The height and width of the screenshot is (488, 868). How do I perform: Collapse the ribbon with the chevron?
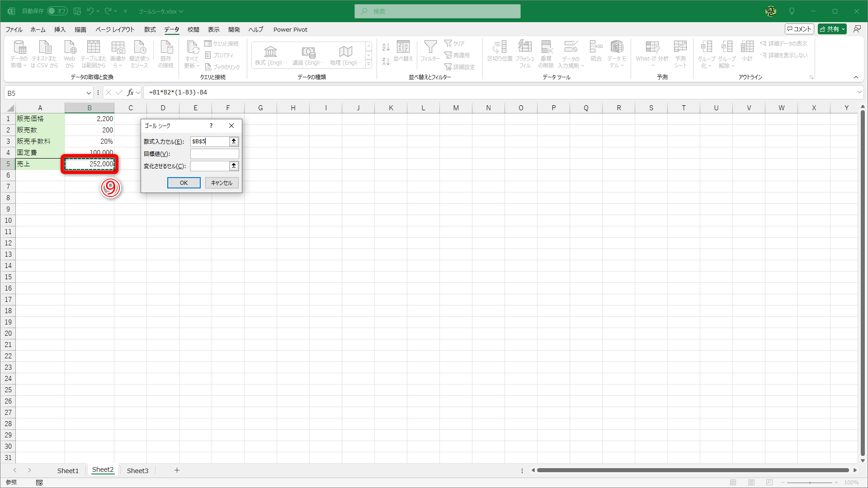(x=856, y=77)
